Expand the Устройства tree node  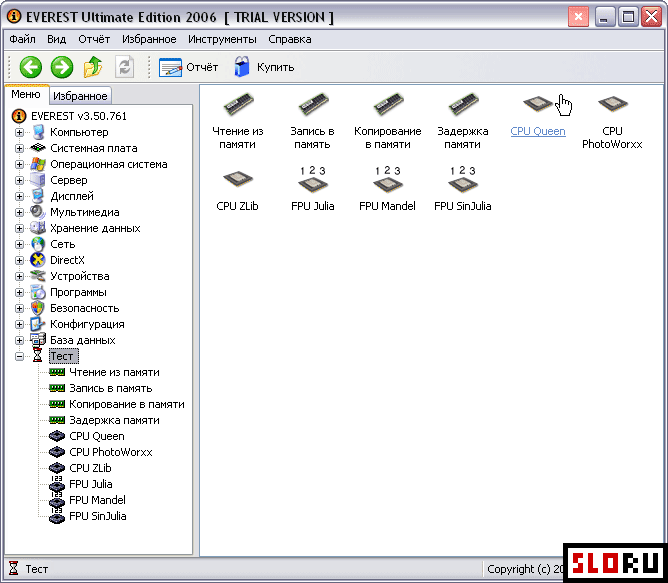click(x=19, y=276)
